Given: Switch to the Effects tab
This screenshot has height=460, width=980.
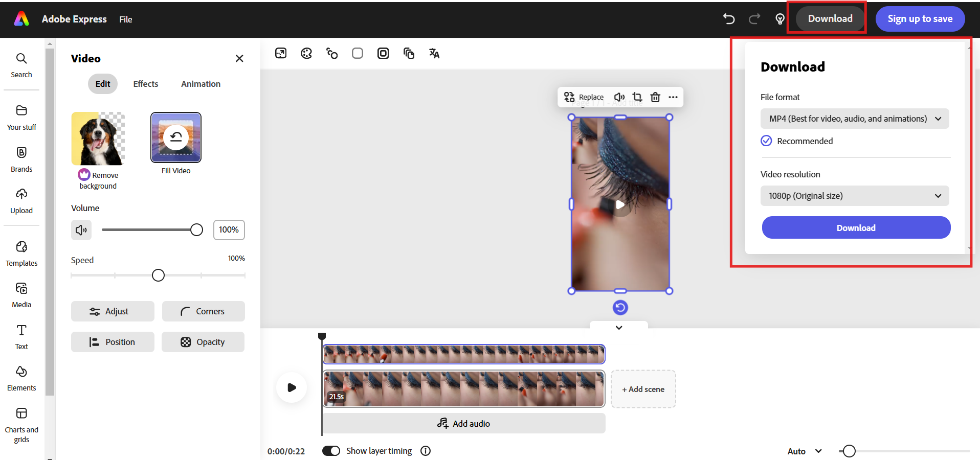Looking at the screenshot, I should tap(145, 84).
